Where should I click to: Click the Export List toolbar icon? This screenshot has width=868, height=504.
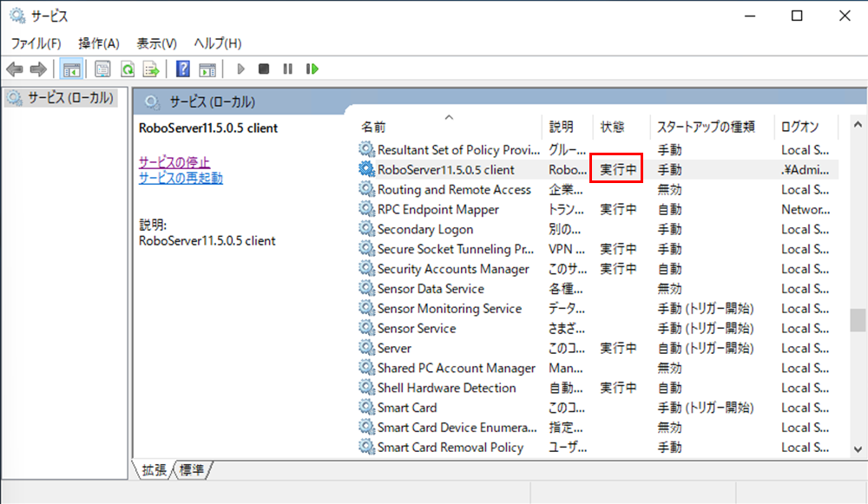151,69
